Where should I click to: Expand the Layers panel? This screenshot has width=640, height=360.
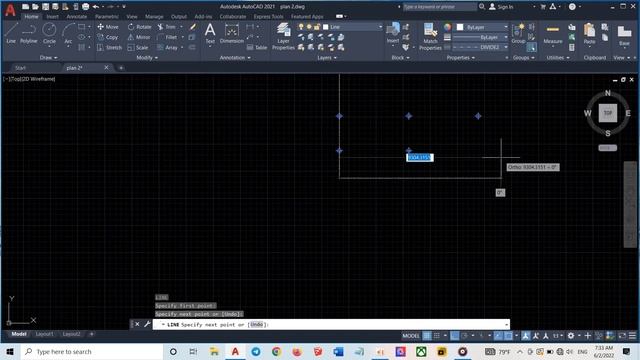[327, 58]
